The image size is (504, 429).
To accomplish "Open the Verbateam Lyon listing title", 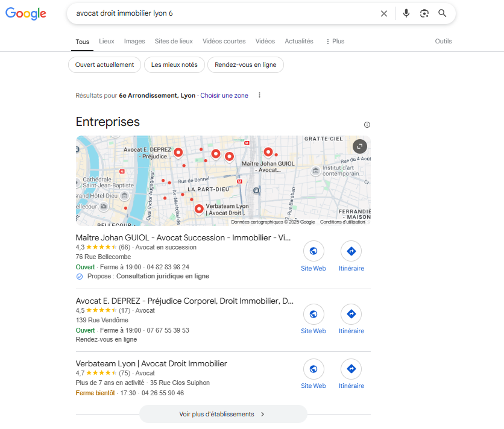I will pyautogui.click(x=151, y=364).
